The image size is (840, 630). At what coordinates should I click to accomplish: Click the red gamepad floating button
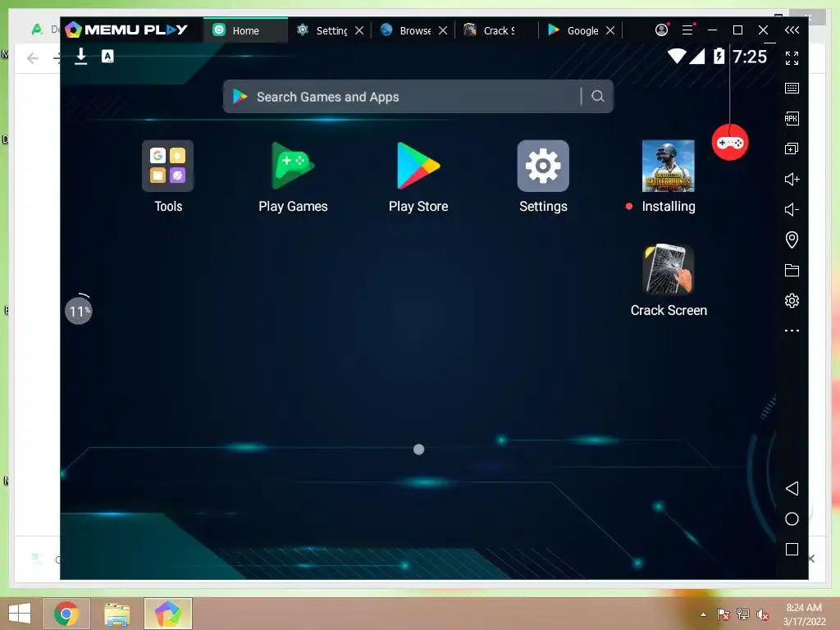click(x=729, y=143)
